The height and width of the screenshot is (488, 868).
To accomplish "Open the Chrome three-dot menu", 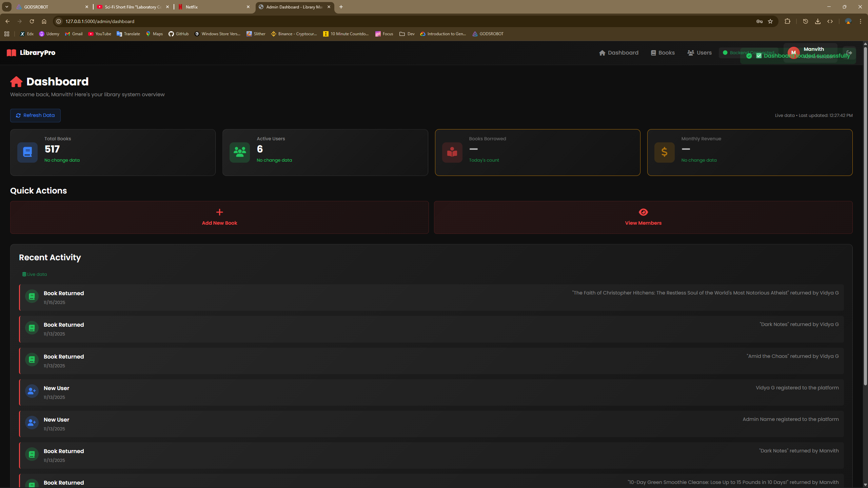I will [860, 21].
